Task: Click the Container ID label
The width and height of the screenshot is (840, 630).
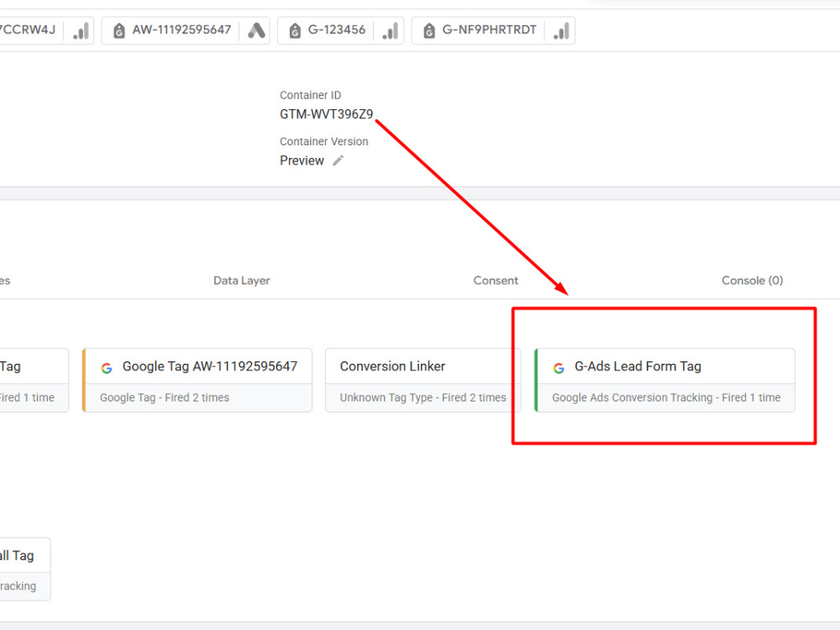Action: [x=310, y=96]
